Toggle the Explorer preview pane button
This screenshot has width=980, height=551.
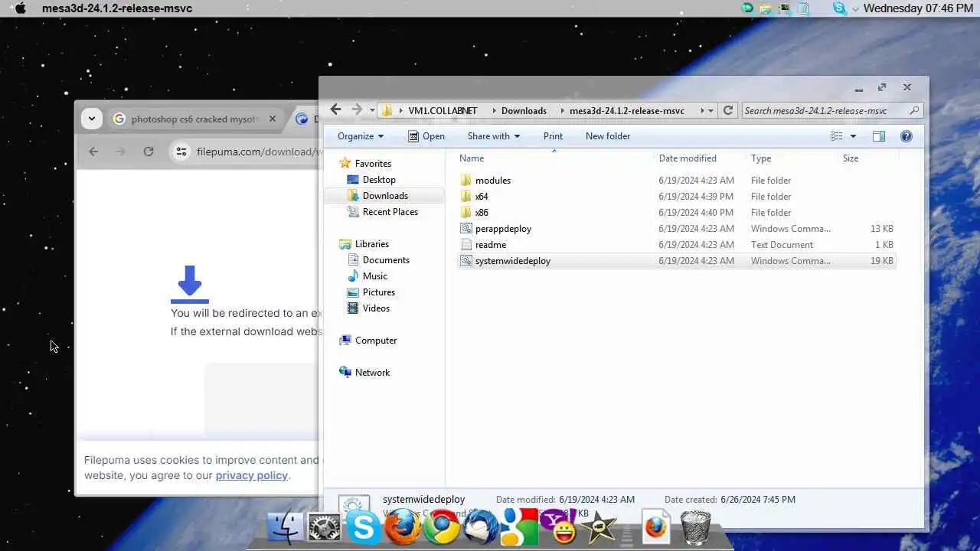879,136
